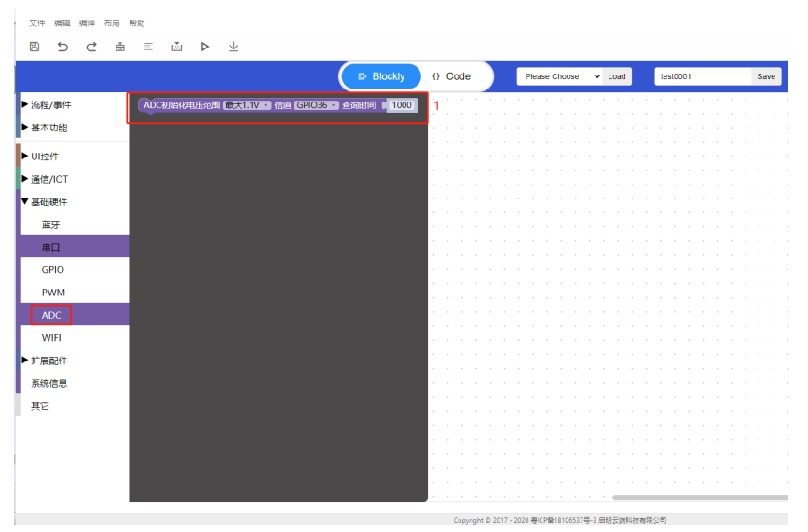Click the workspace horizontal scrollbar
808x532 pixels.
[x=700, y=498]
